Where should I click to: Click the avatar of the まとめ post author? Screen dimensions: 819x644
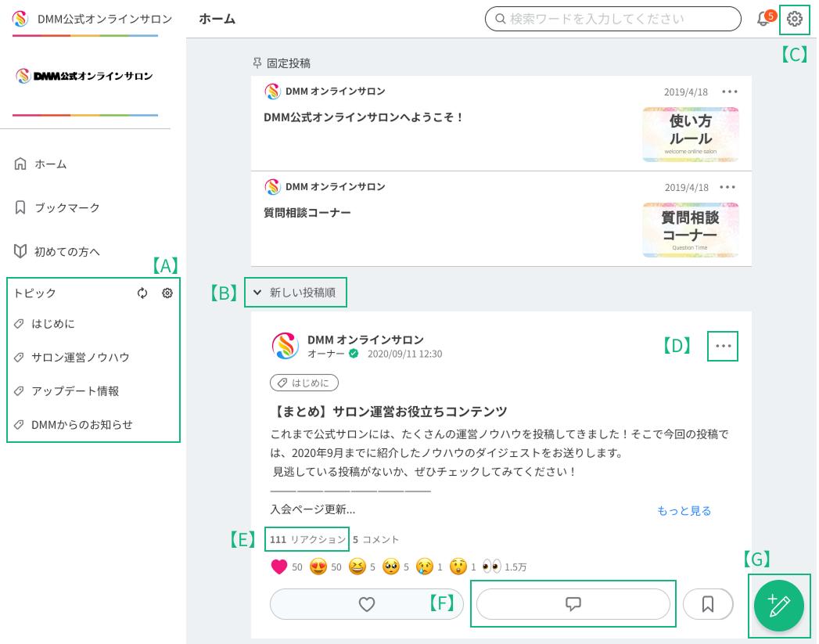click(286, 346)
